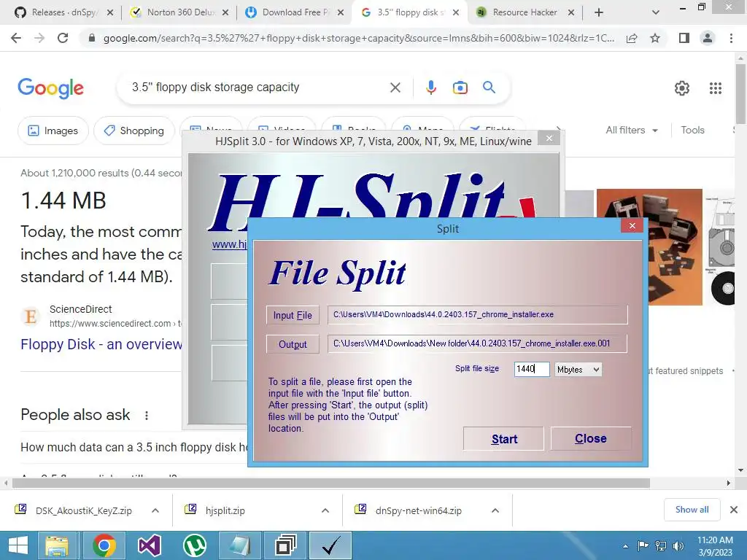Open hjsplit.zip download options arrow
747x560 pixels.
pyautogui.click(x=325, y=510)
